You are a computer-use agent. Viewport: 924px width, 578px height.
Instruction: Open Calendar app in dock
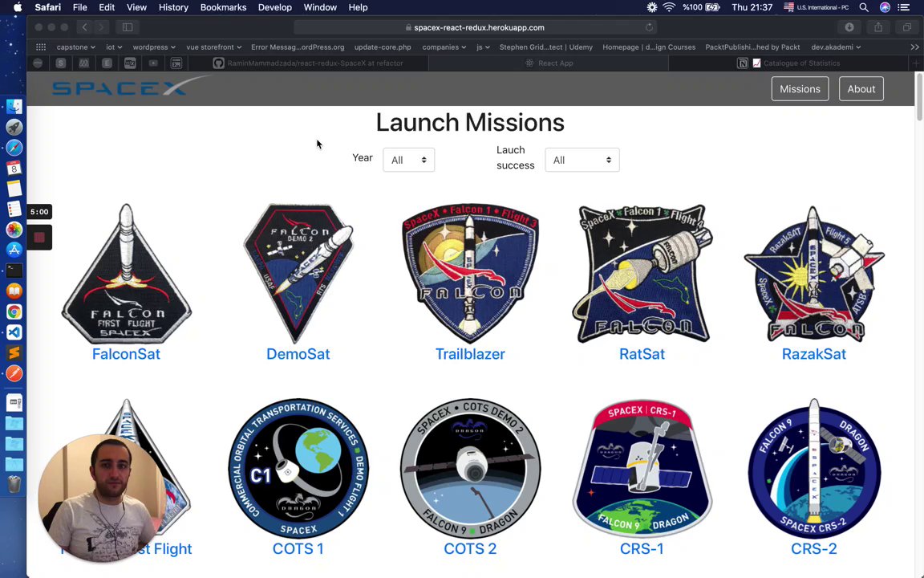coord(14,168)
